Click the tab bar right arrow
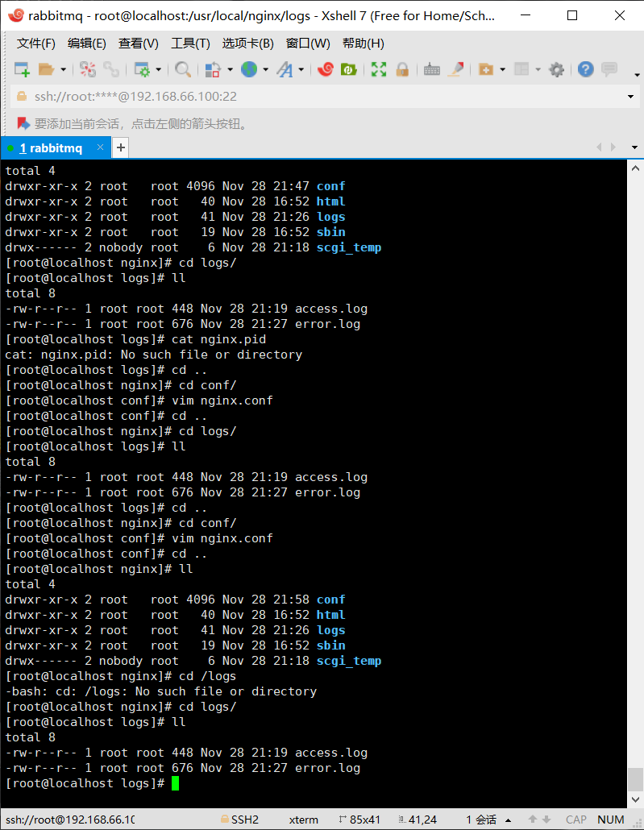 [x=613, y=147]
